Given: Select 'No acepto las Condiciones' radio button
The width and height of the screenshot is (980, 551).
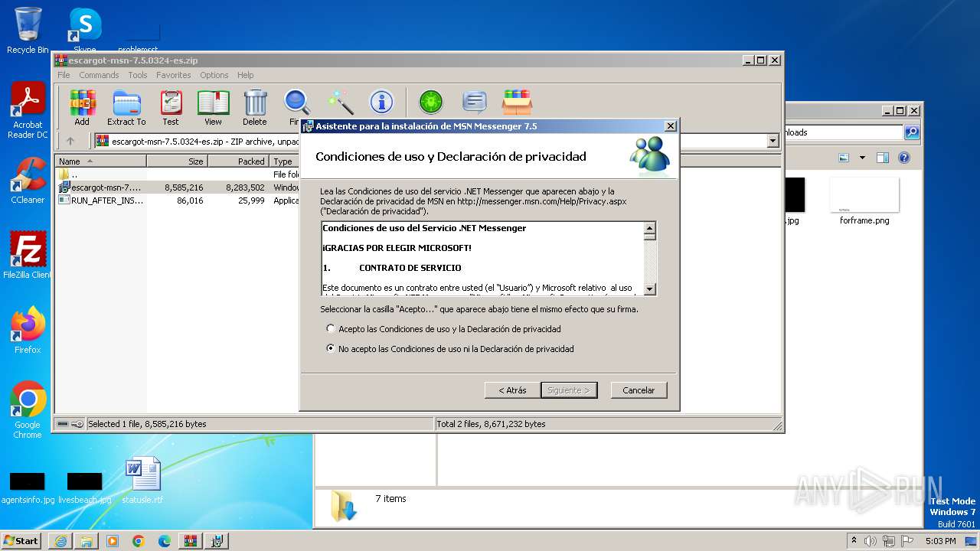Looking at the screenshot, I should coord(331,349).
